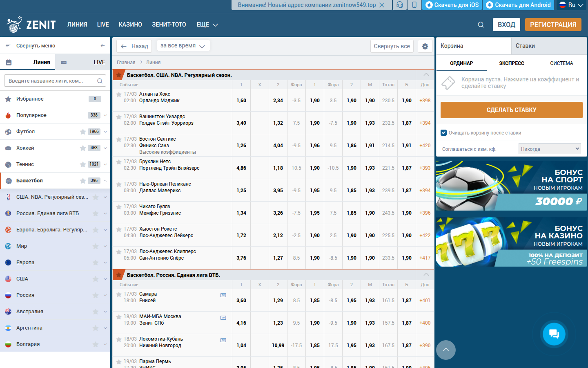Click the scroll-to-top arrow button
This screenshot has height=368, width=588.
(446, 350)
